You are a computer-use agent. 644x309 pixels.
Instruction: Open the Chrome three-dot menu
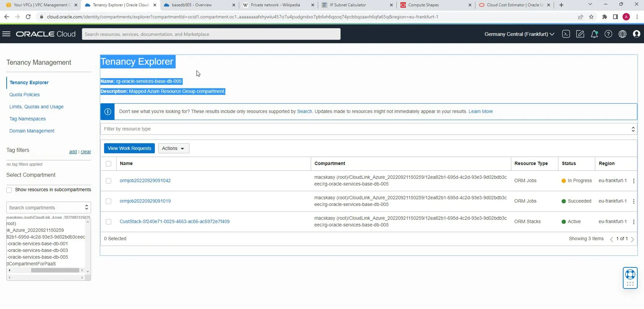(637, 17)
